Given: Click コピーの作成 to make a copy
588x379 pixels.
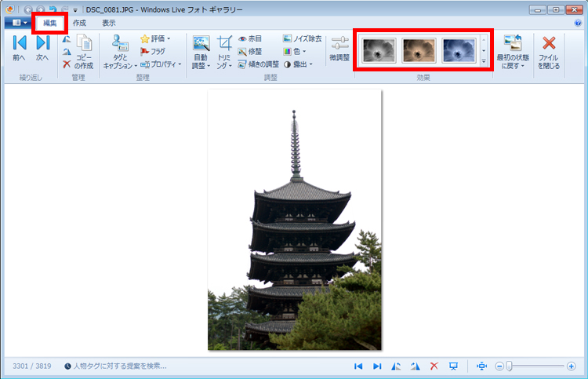Looking at the screenshot, I should pos(84,52).
